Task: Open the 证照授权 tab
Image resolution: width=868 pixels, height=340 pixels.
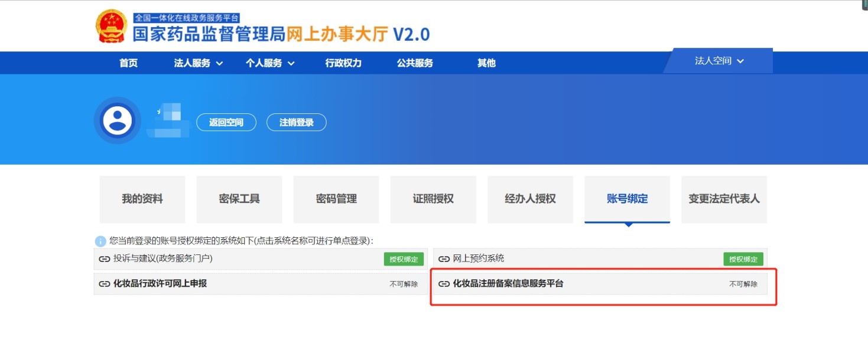Action: point(433,199)
